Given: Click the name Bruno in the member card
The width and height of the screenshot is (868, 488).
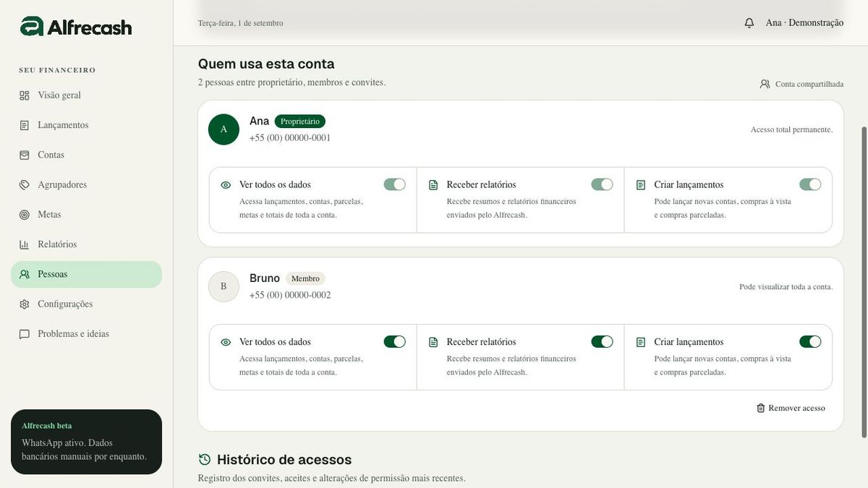Looking at the screenshot, I should click(265, 278).
